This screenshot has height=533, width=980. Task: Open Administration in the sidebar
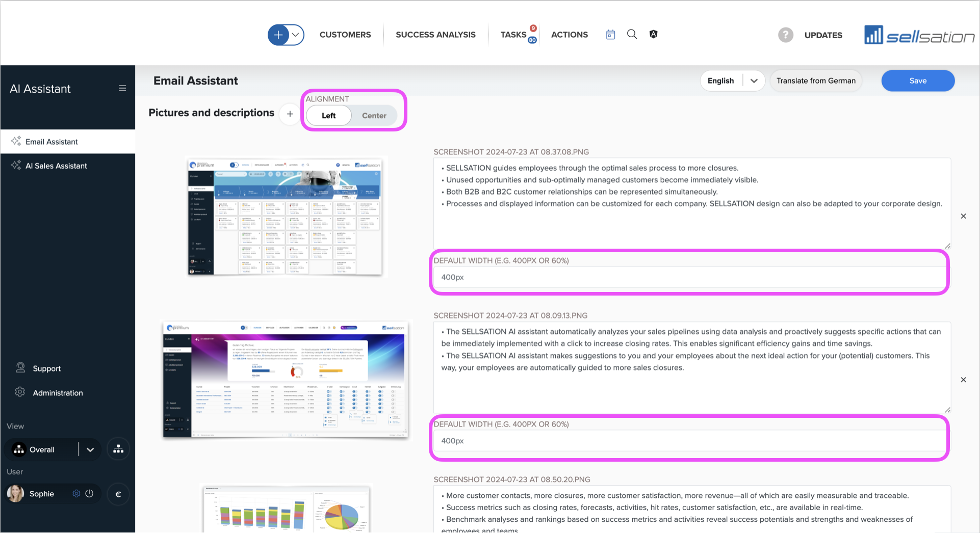click(58, 393)
